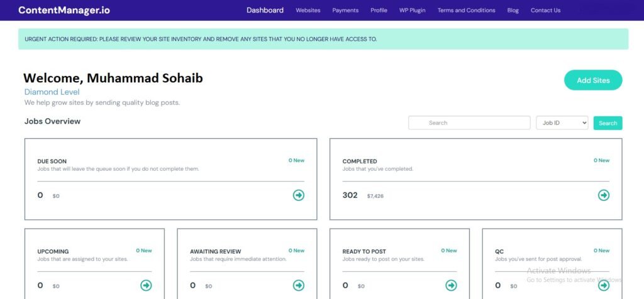This screenshot has width=644, height=299.
Task: View Terms and Conditions page
Action: [x=466, y=10]
